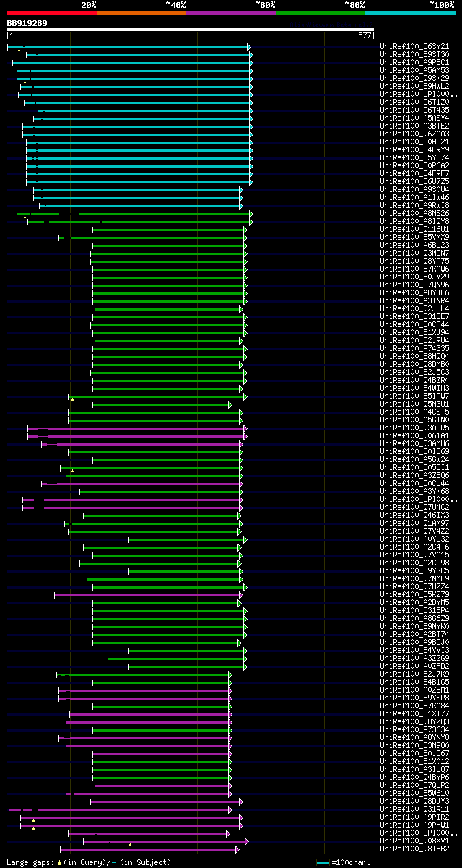Select the query name BB919289
Image resolution: width=462 pixels, height=868 pixels.
click(x=27, y=23)
